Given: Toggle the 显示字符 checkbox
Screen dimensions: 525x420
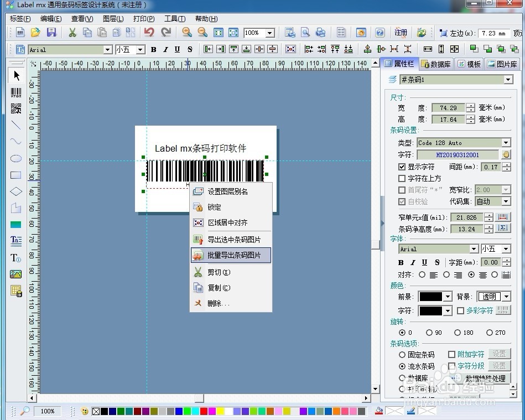Looking at the screenshot, I should 402,167.
